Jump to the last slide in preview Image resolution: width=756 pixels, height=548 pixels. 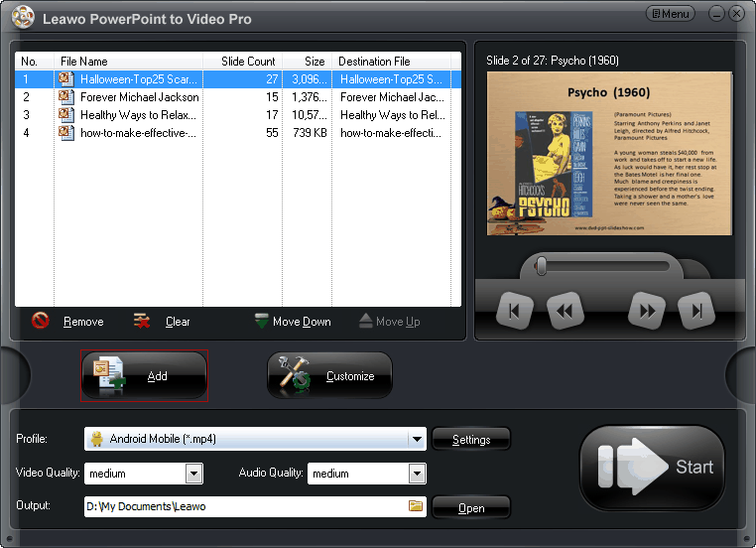(x=696, y=311)
